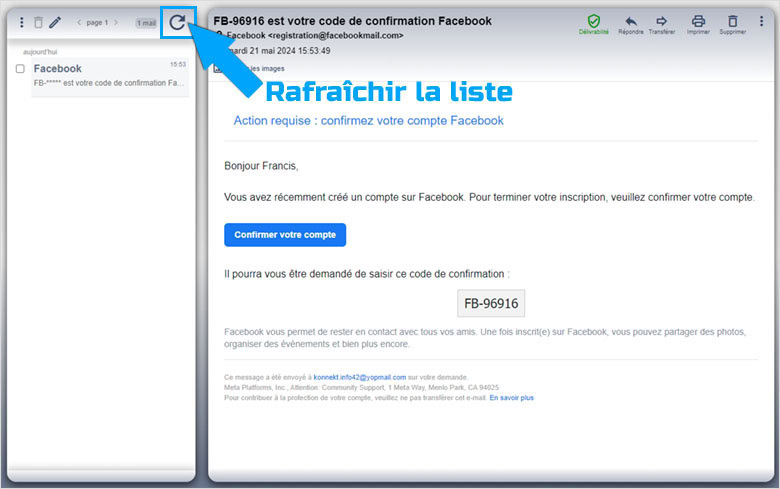The image size is (780, 489).
Task: Delete this email with Supprimer
Action: tap(732, 24)
